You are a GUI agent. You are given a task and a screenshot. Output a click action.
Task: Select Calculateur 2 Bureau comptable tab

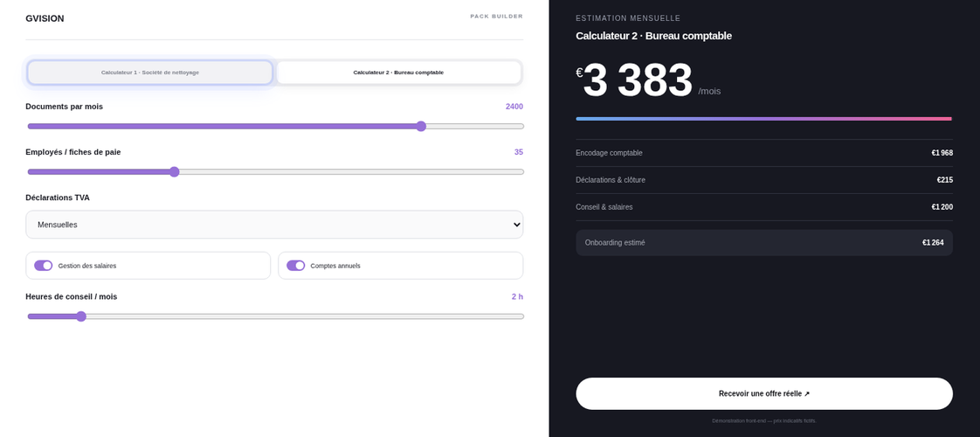[398, 73]
